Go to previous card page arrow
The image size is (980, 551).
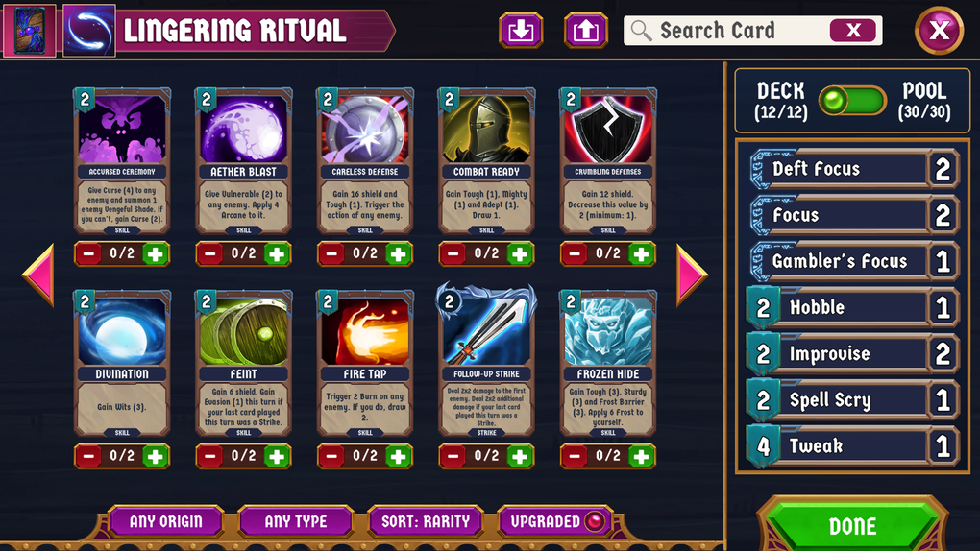pyautogui.click(x=38, y=275)
